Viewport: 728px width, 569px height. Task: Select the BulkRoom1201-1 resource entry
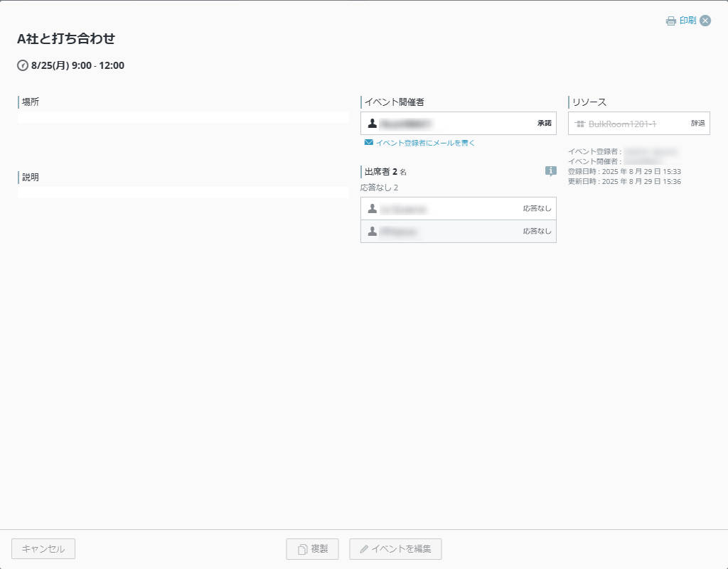(x=639, y=124)
